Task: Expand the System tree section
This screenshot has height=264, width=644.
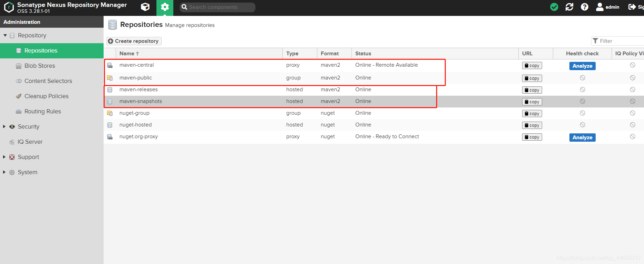Action: coord(4,172)
